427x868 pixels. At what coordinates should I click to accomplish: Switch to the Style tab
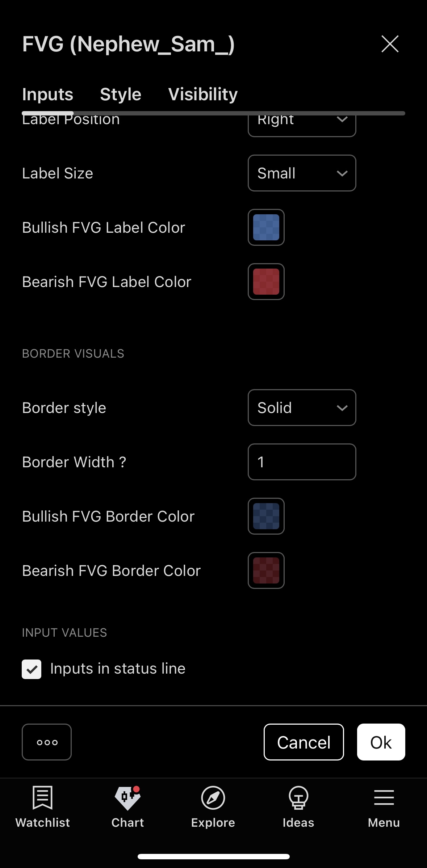point(121,94)
